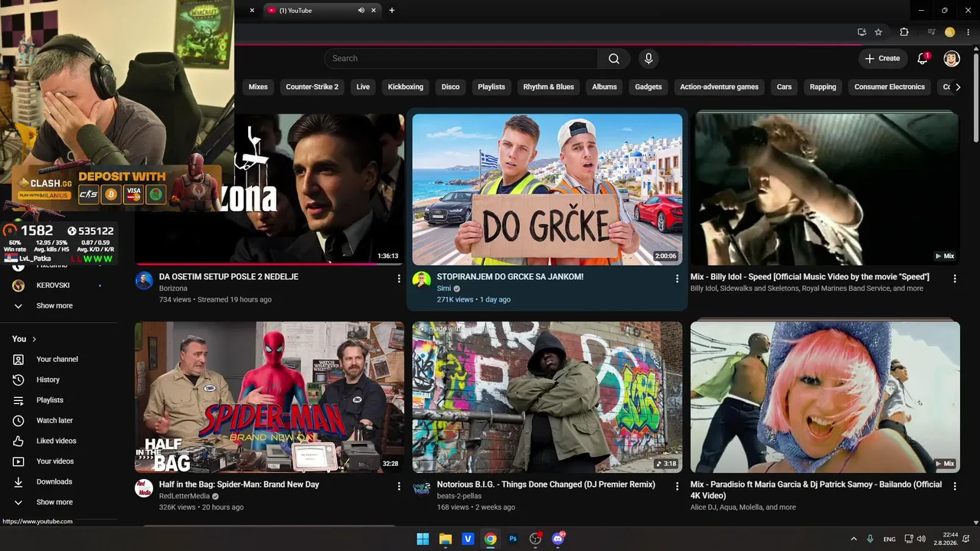Play the Notorious B.I.G. graffiti thumbnail
This screenshot has width=980, height=551.
click(547, 397)
